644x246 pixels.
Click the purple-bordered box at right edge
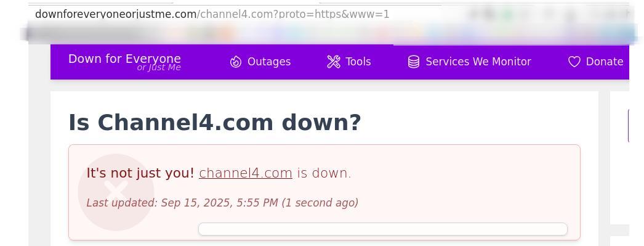(636, 126)
